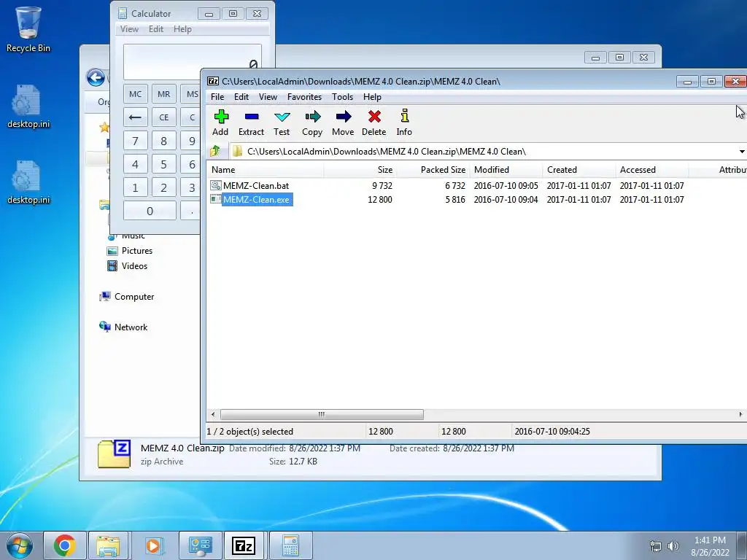Select the upper desktop.ini desktop icon
Screen dimensions: 747x560
tap(28, 106)
